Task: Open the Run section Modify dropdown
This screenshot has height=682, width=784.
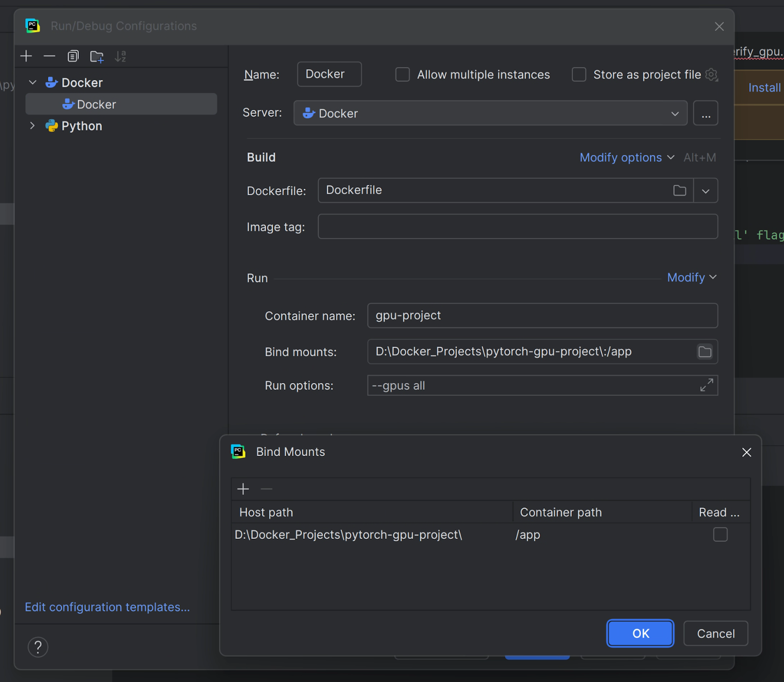Action: tap(692, 278)
